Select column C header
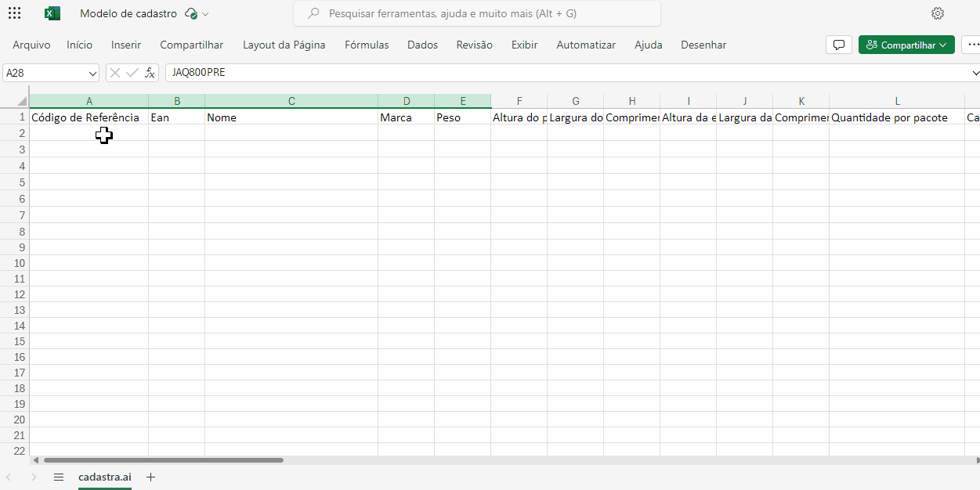This screenshot has width=980, height=490. point(291,101)
